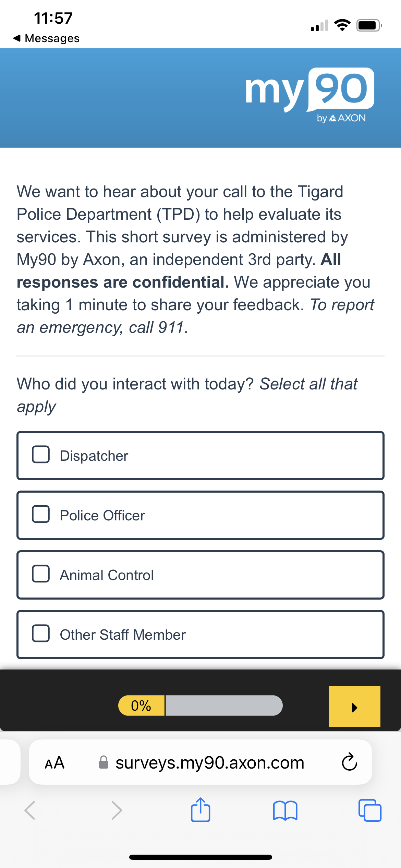The height and width of the screenshot is (868, 401).
Task: Select the Police Officer checkbox
Action: pyautogui.click(x=41, y=514)
